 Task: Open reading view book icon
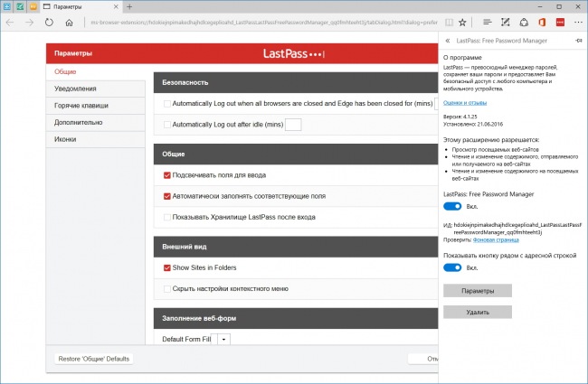[x=449, y=23]
